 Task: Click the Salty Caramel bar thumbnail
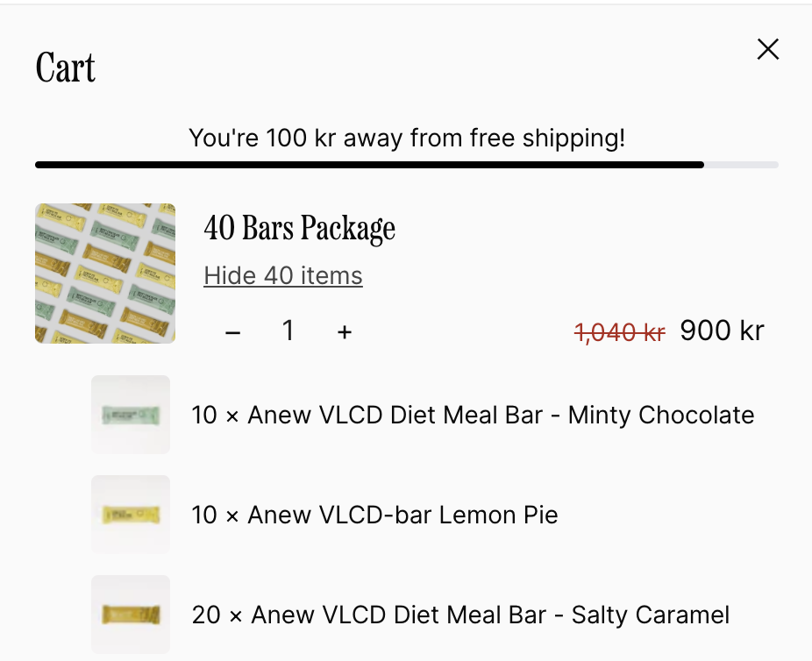(x=131, y=615)
